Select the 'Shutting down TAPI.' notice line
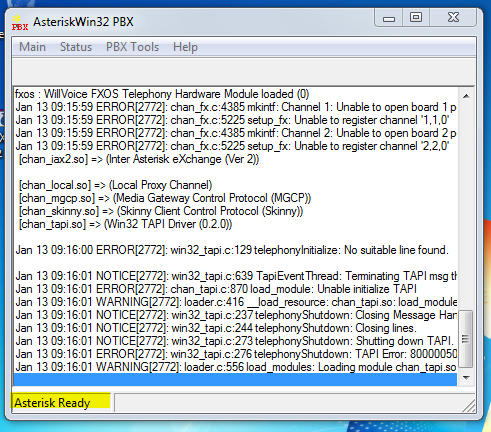491x432 pixels. pyautogui.click(x=235, y=341)
